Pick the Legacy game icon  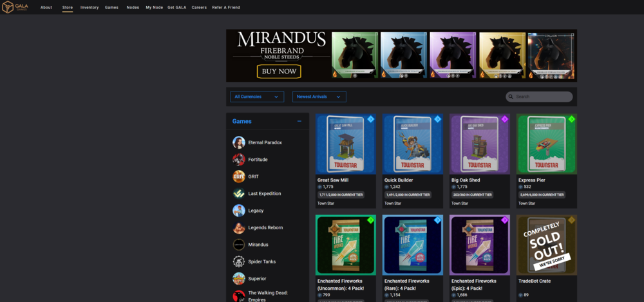pyautogui.click(x=239, y=211)
